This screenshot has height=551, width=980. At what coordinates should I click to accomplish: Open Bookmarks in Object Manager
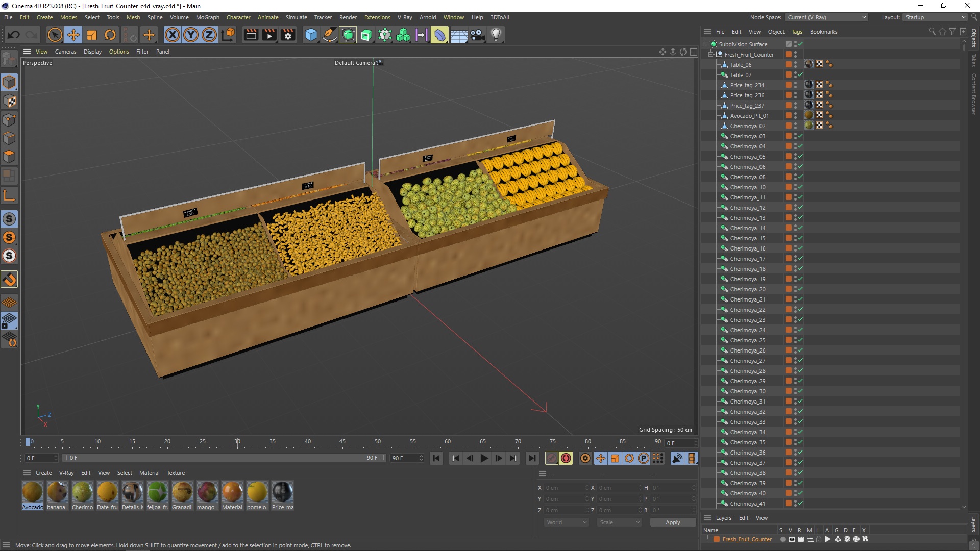pyautogui.click(x=823, y=32)
